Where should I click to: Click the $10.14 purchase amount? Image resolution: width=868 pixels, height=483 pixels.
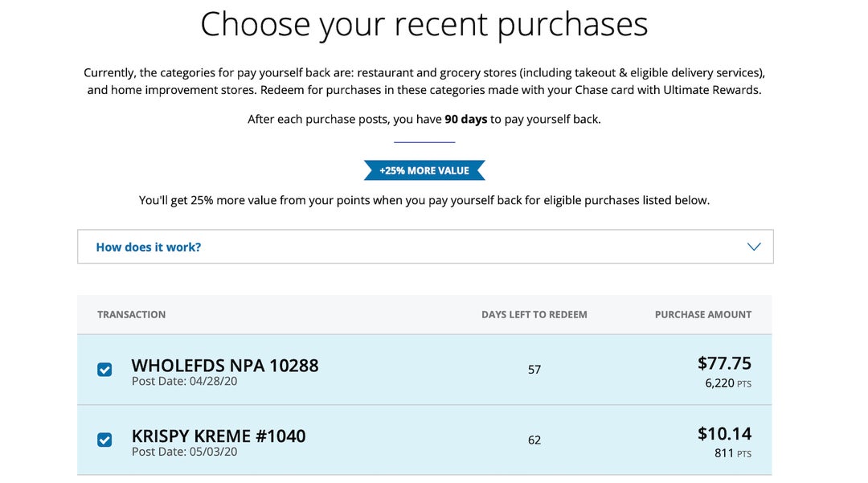[724, 433]
